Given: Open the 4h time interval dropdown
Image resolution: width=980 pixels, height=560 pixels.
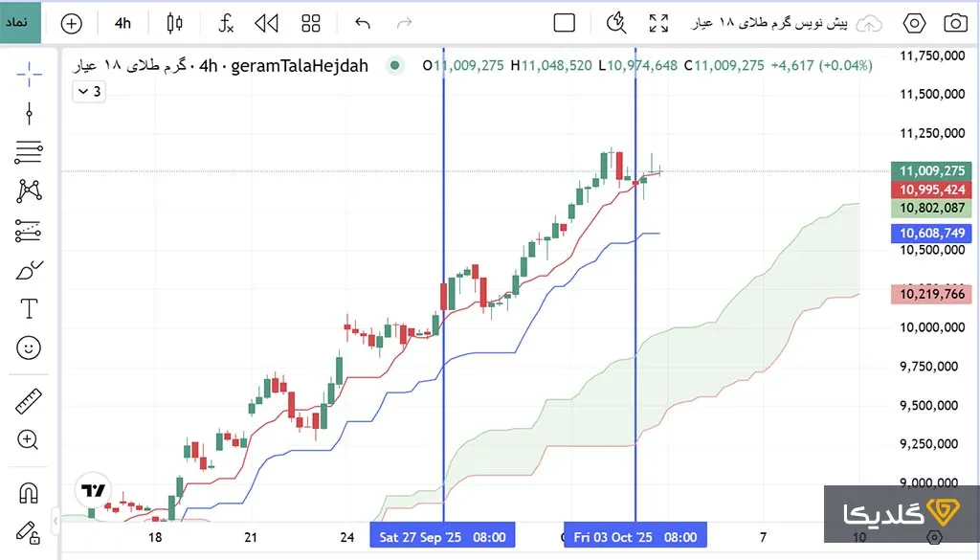Looking at the screenshot, I should coord(122,23).
